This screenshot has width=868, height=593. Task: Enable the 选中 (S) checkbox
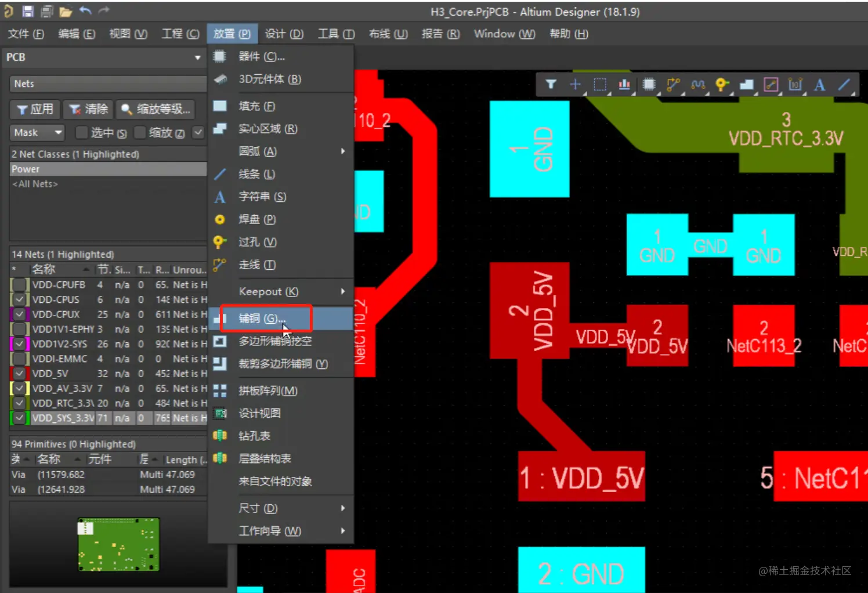click(82, 133)
